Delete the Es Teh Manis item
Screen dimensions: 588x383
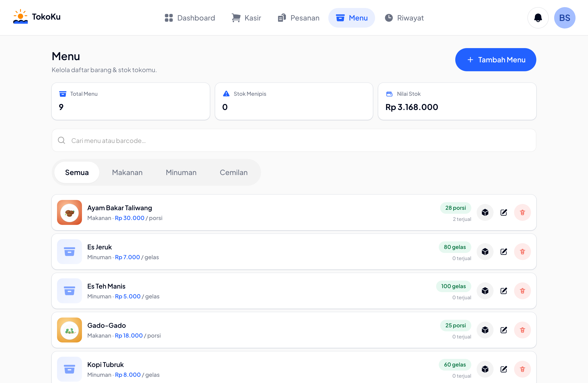point(522,291)
